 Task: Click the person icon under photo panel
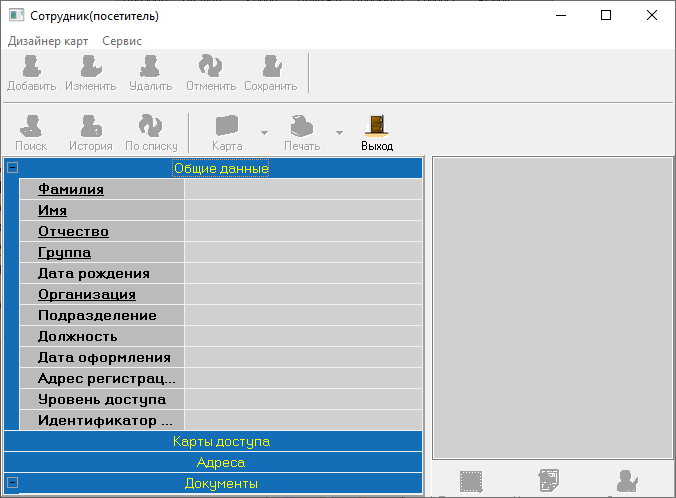point(627,481)
